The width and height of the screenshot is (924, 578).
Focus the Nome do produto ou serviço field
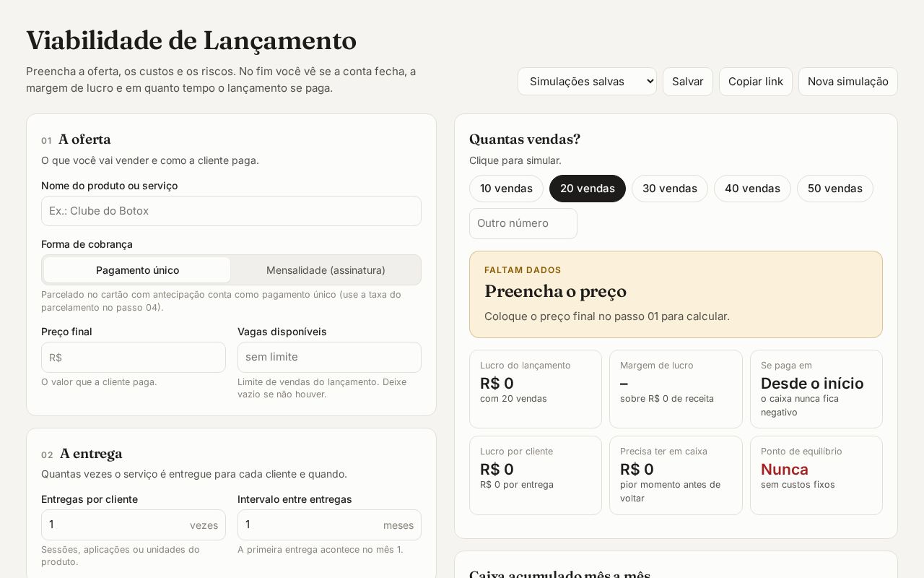[x=231, y=211]
